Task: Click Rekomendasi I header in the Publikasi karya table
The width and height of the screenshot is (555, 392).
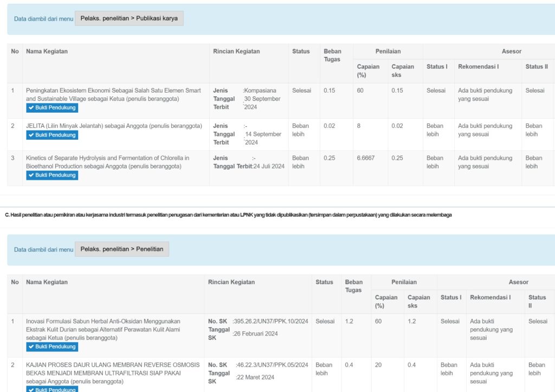Action: click(478, 67)
